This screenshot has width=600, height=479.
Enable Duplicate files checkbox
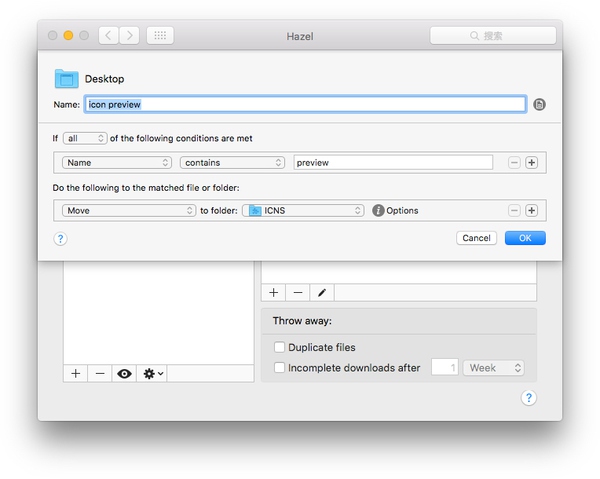(279, 347)
